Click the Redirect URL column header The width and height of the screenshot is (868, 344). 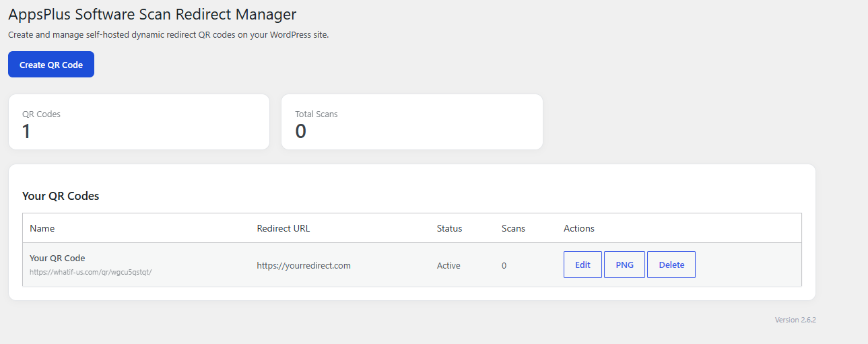(x=283, y=228)
